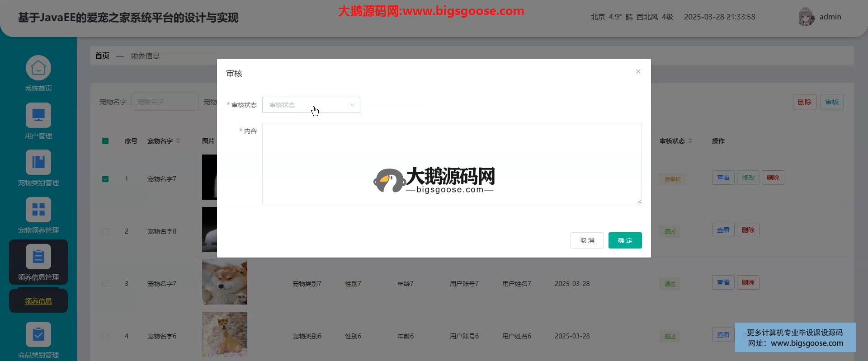868x361 pixels.
Task: Select 领养信息 submenu item in sidebar
Action: pos(38,301)
